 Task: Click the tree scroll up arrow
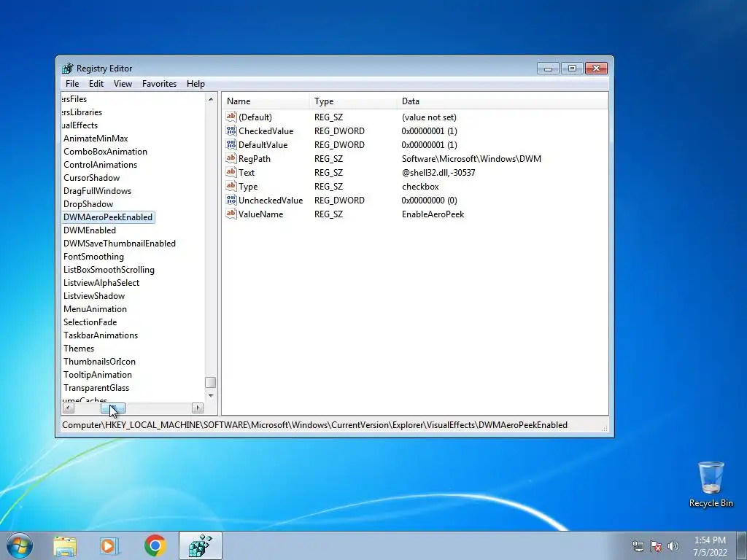211,99
